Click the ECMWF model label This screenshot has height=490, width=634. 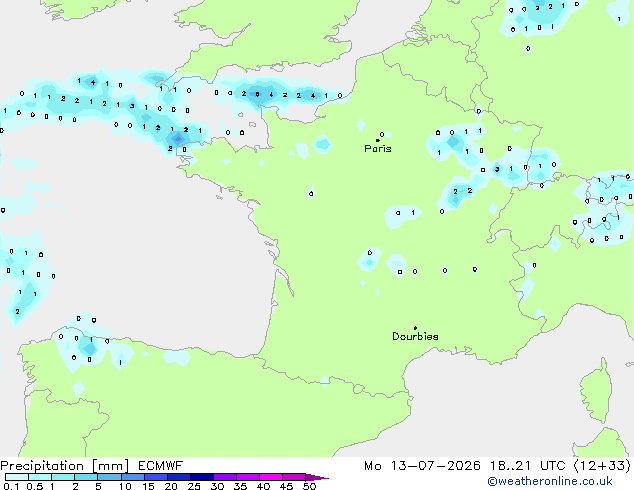coord(161,466)
